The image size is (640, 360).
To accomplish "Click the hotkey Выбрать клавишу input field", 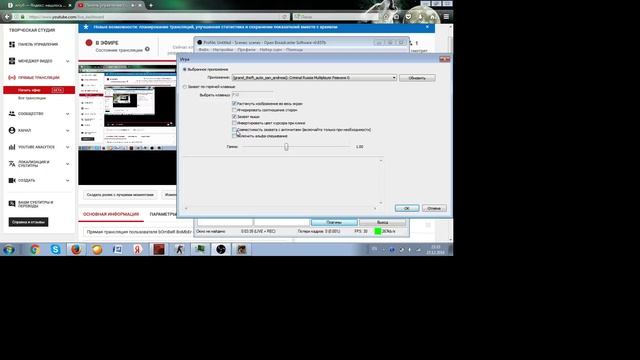I will (x=252, y=95).
